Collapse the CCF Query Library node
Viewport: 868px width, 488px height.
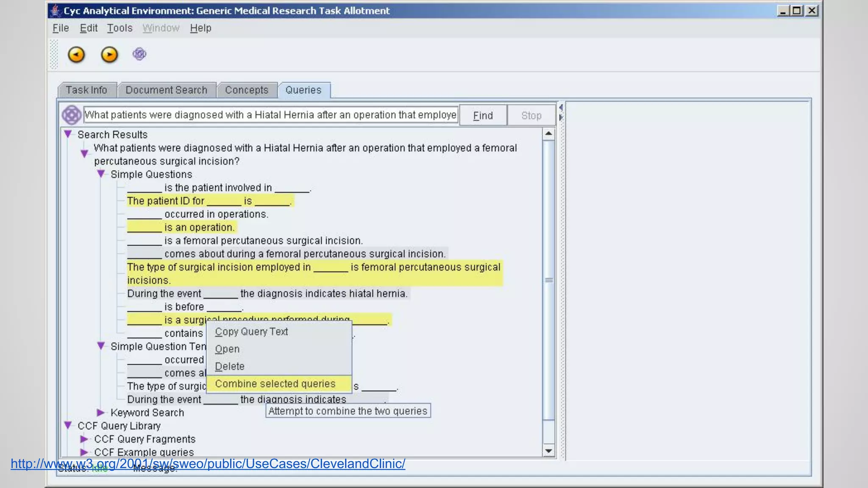68,425
